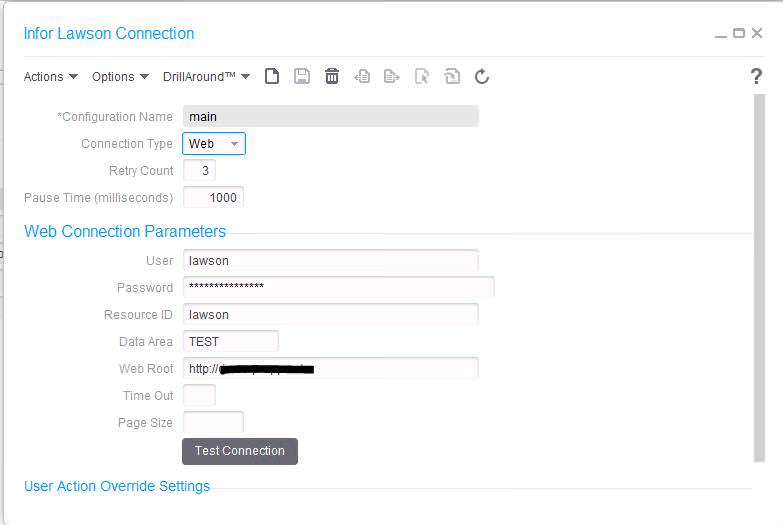Click the vertical scrollbar of the form
This screenshot has width=783, height=525.
click(759, 278)
